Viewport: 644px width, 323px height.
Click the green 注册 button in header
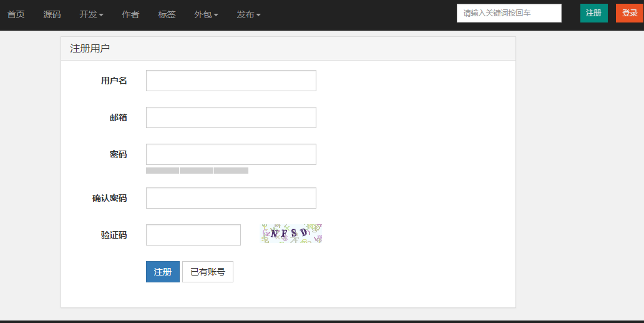pyautogui.click(x=594, y=13)
